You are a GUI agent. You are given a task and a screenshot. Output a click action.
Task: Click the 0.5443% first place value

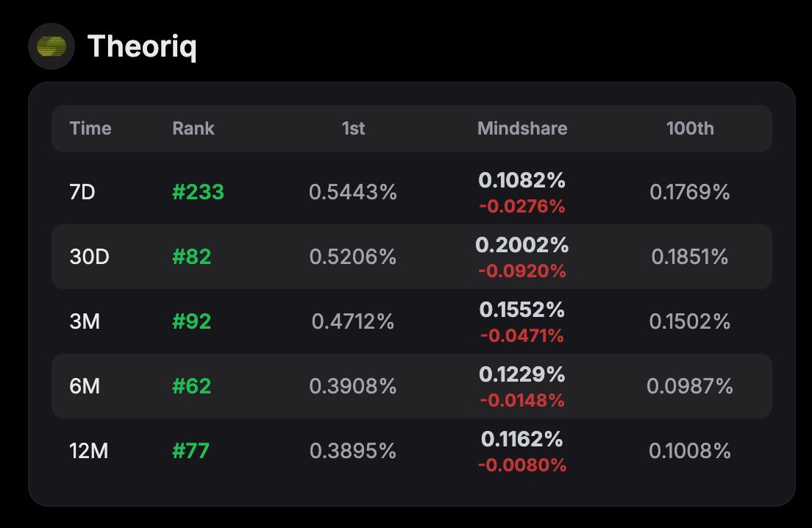point(352,193)
